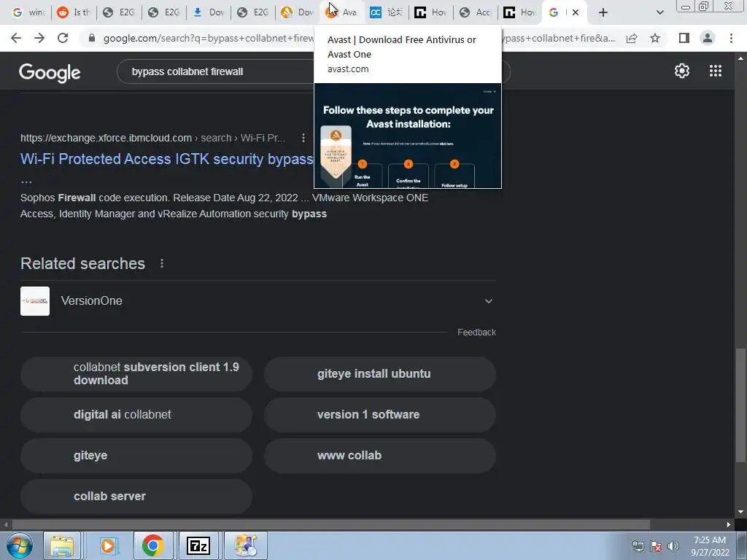
Task: Go forward to next page
Action: (39, 38)
